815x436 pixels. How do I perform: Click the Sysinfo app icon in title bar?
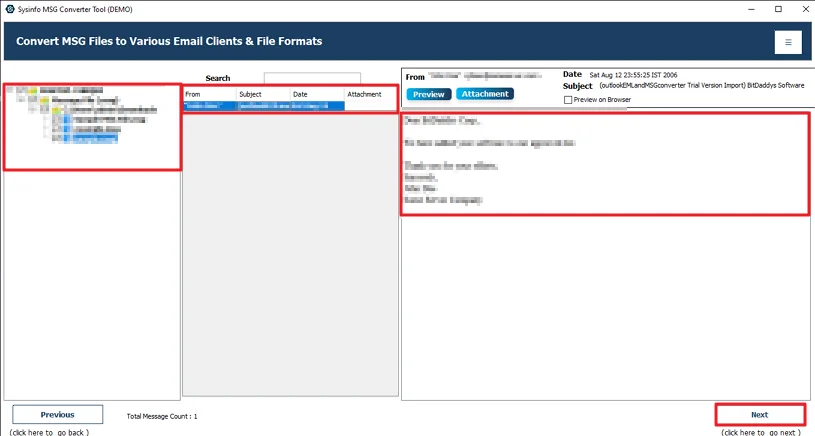[10, 9]
